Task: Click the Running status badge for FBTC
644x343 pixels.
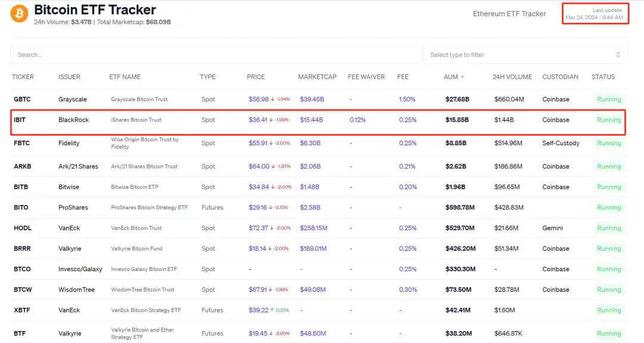Action: point(609,144)
